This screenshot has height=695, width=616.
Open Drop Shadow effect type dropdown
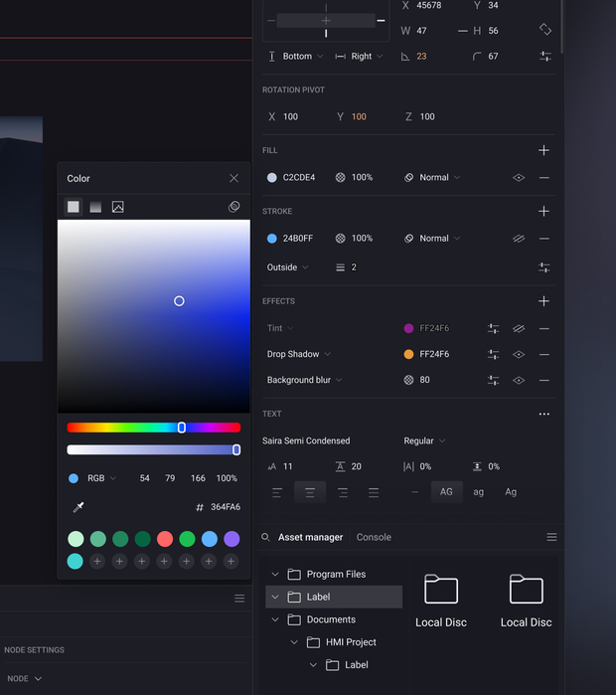pos(298,354)
